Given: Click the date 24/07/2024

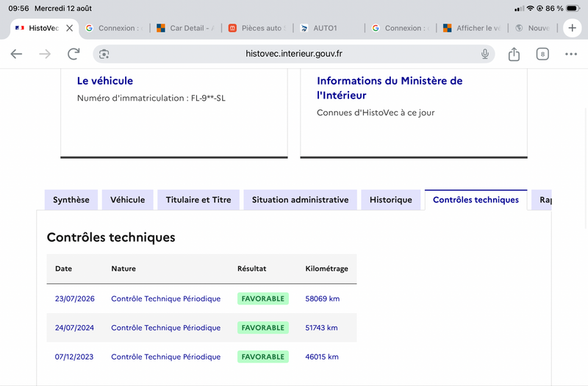Looking at the screenshot, I should (74, 328).
